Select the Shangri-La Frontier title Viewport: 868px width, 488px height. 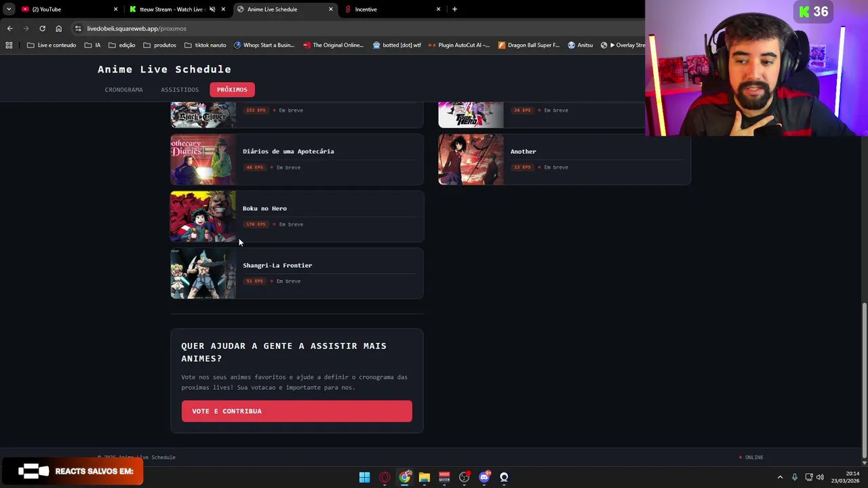coord(277,265)
